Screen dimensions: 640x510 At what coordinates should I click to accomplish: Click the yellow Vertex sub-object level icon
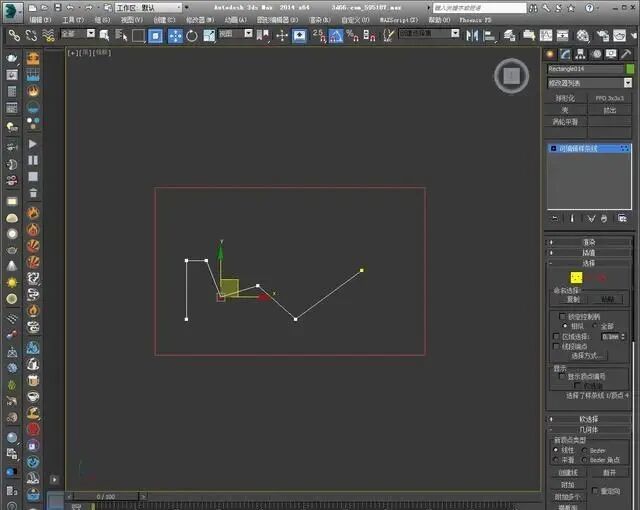pyautogui.click(x=576, y=278)
